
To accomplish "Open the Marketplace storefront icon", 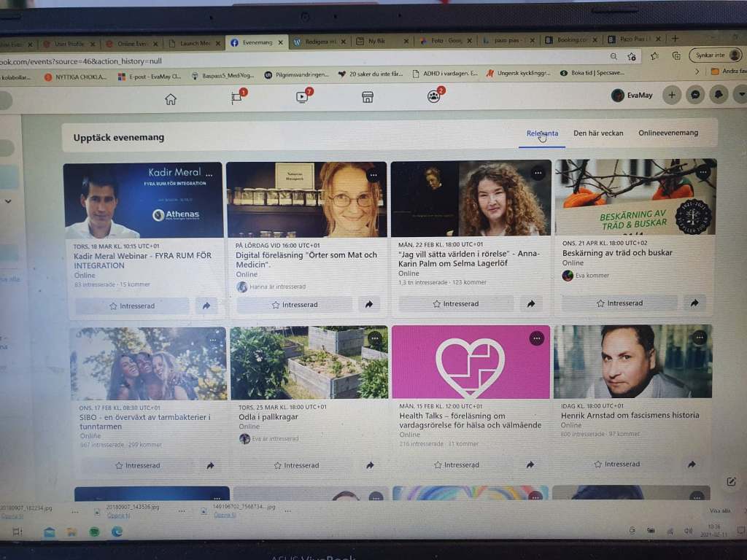I will pyautogui.click(x=368, y=97).
